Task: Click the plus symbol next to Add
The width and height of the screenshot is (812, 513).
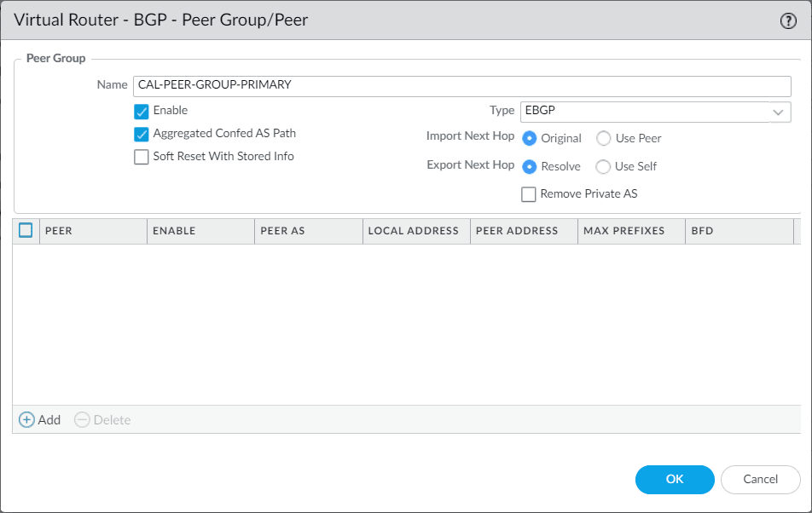Action: coord(26,419)
